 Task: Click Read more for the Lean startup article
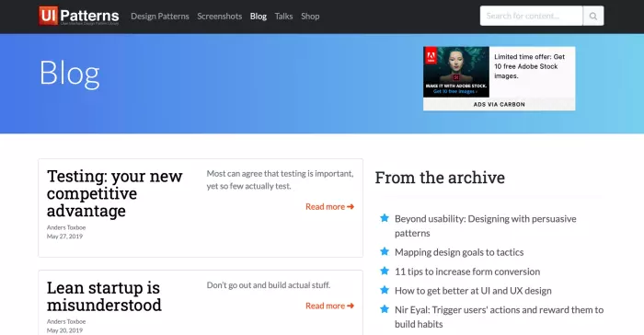[x=329, y=306]
